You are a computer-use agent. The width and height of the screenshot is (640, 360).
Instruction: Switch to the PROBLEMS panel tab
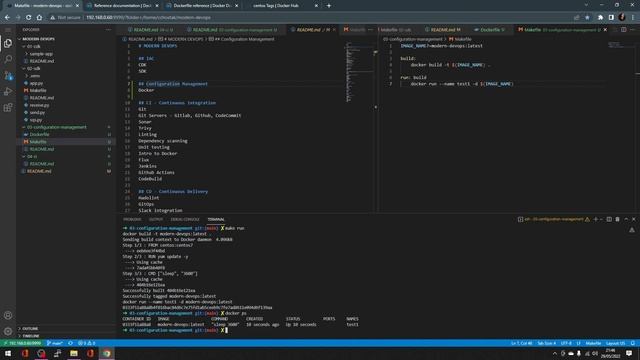pos(132,219)
